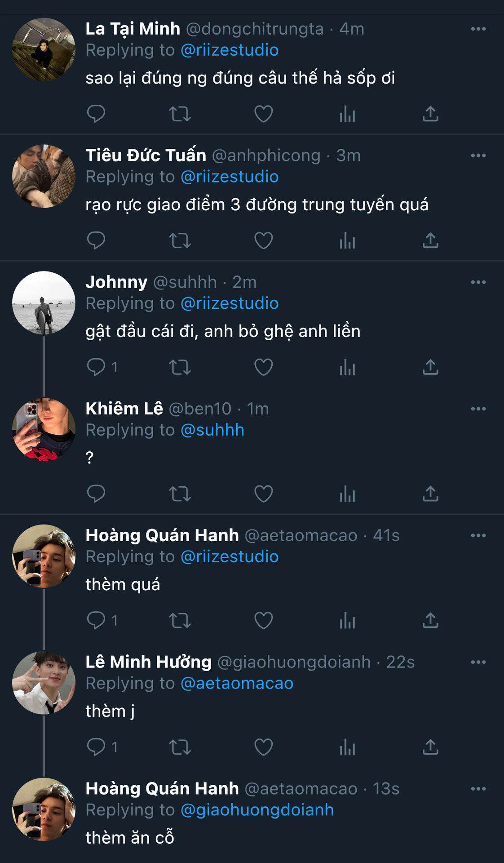Like Johnny's tweet about gật đầu
Viewport: 504px width, 863px height.
[263, 367]
